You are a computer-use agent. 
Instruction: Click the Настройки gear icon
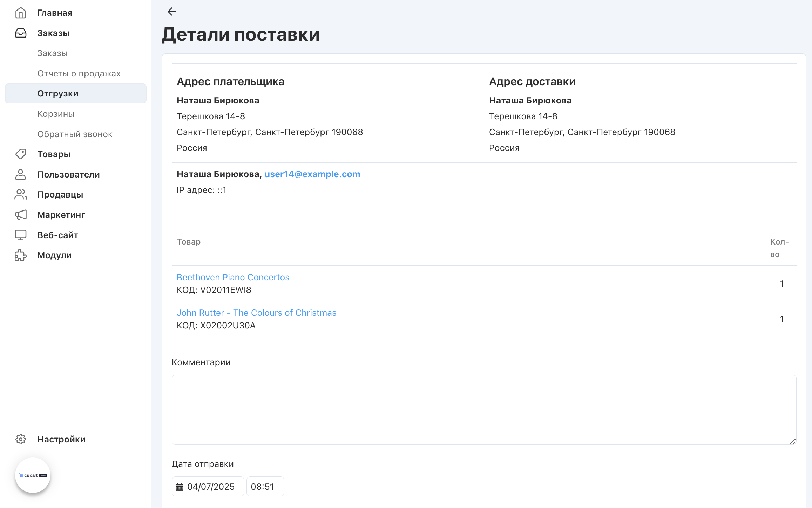(21, 439)
